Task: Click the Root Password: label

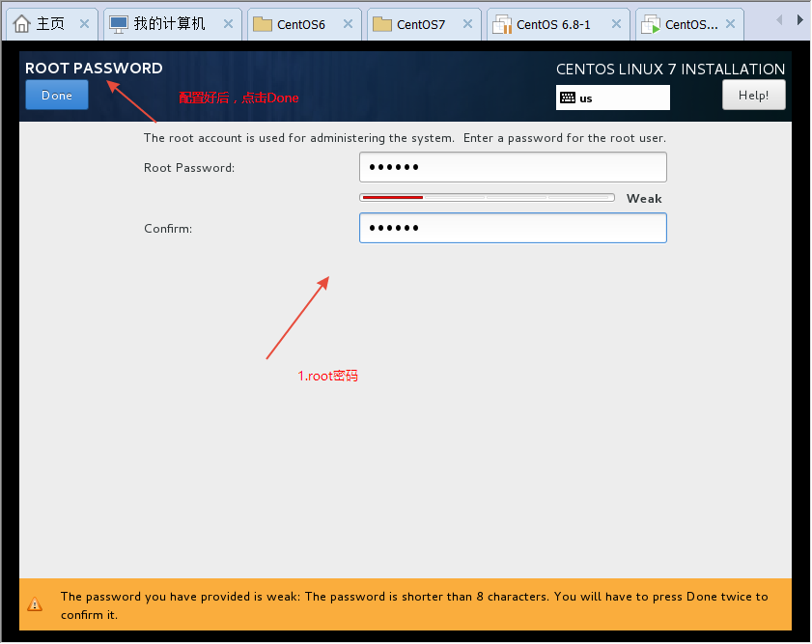Action: [189, 168]
